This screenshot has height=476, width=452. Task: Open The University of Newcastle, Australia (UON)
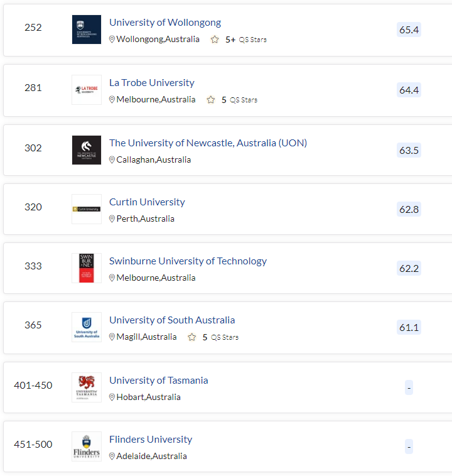click(208, 143)
